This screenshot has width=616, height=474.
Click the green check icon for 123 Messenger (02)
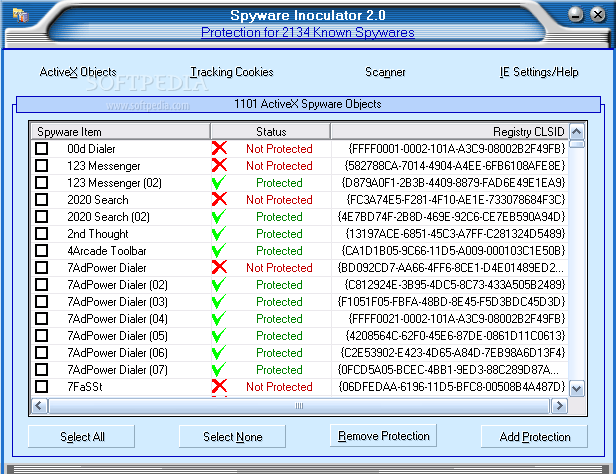pyautogui.click(x=219, y=182)
